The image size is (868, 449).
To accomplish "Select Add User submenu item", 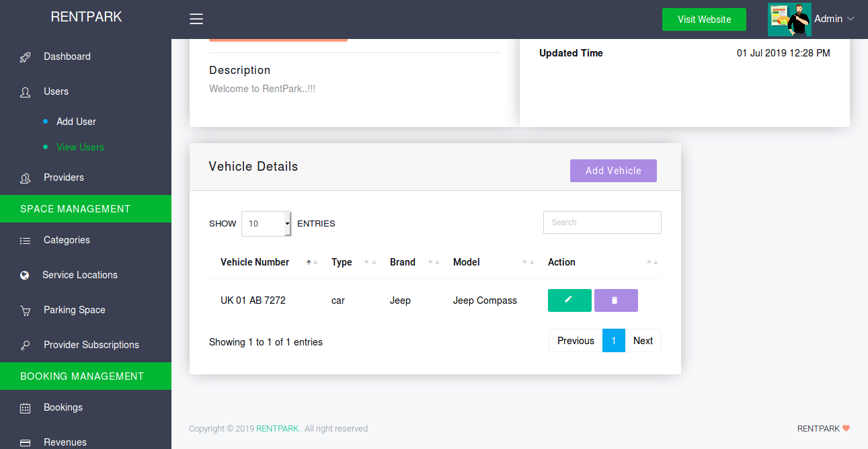I will 76,122.
